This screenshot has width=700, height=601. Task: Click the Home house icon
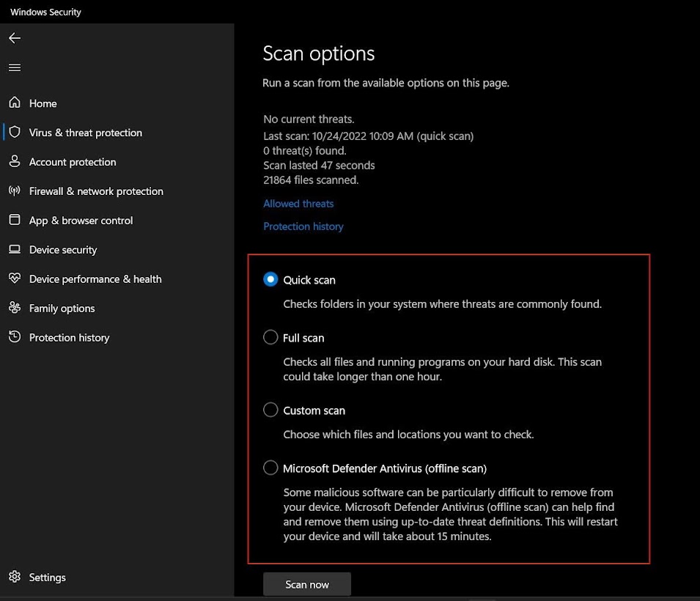pyautogui.click(x=15, y=103)
